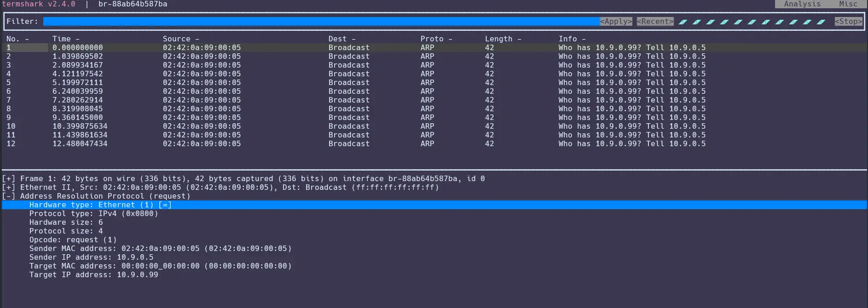Expand the Ethernet II tree node
This screenshot has height=308, width=868.
[x=8, y=188]
